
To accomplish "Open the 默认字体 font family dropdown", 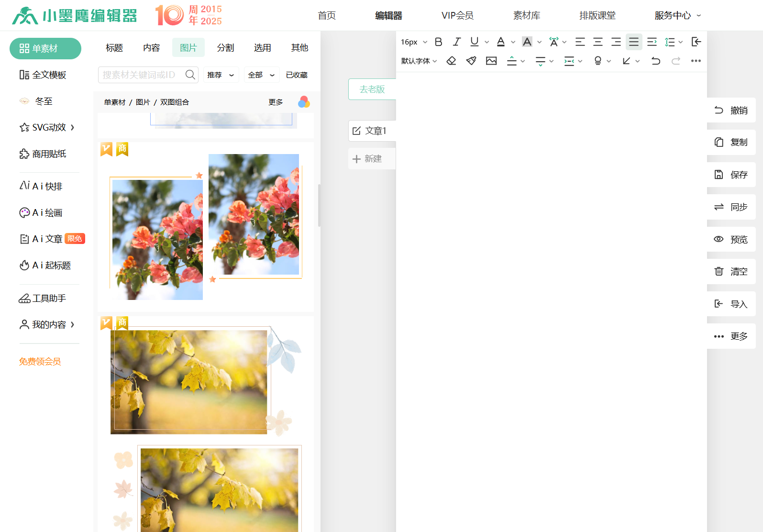I will 419,61.
